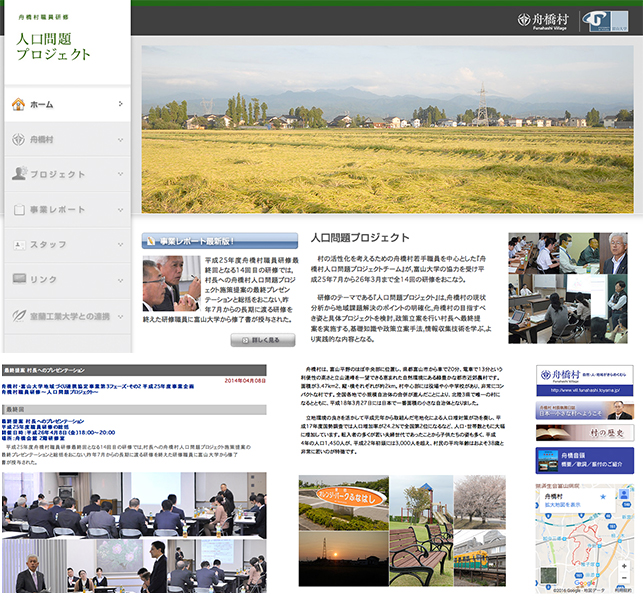The image size is (643, 602).
Task: Click the 人口問題プロジェクト section heading
Action: (x=360, y=238)
